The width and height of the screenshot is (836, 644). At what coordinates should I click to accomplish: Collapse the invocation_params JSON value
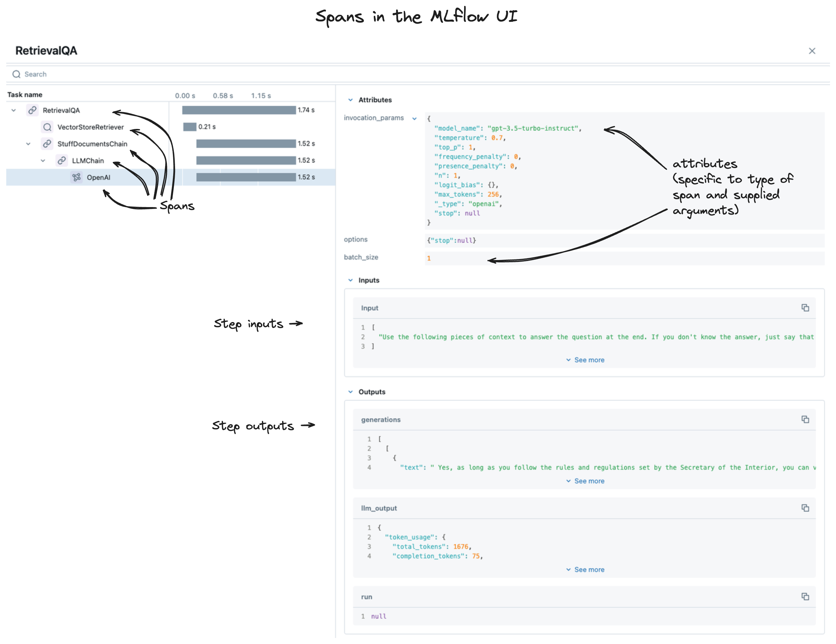[414, 119]
